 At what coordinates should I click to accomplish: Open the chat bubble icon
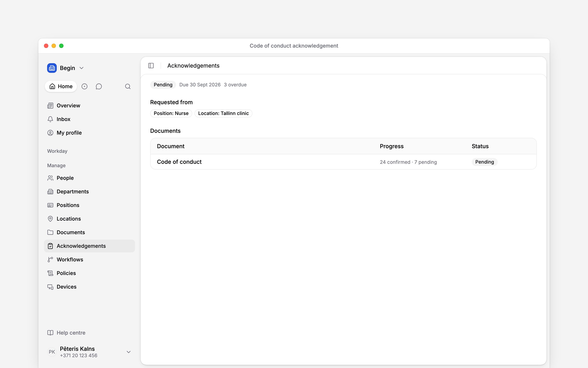[x=99, y=86]
